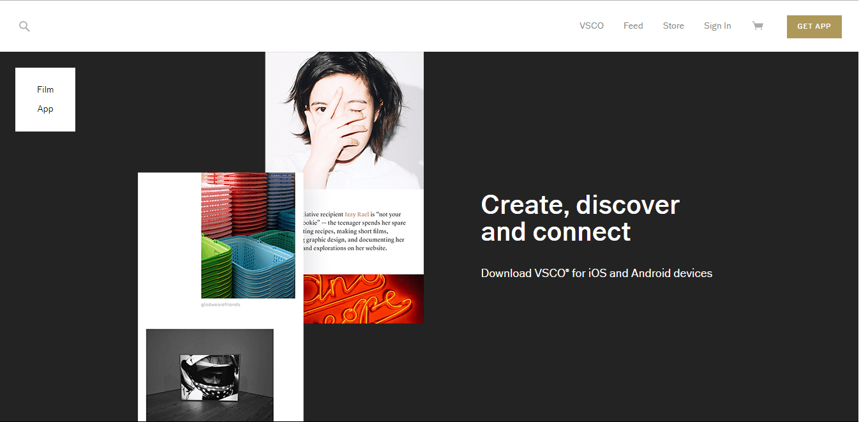Screen dimensions: 868x422
Task: Click the gladwearefriends username caption
Action: (x=221, y=305)
